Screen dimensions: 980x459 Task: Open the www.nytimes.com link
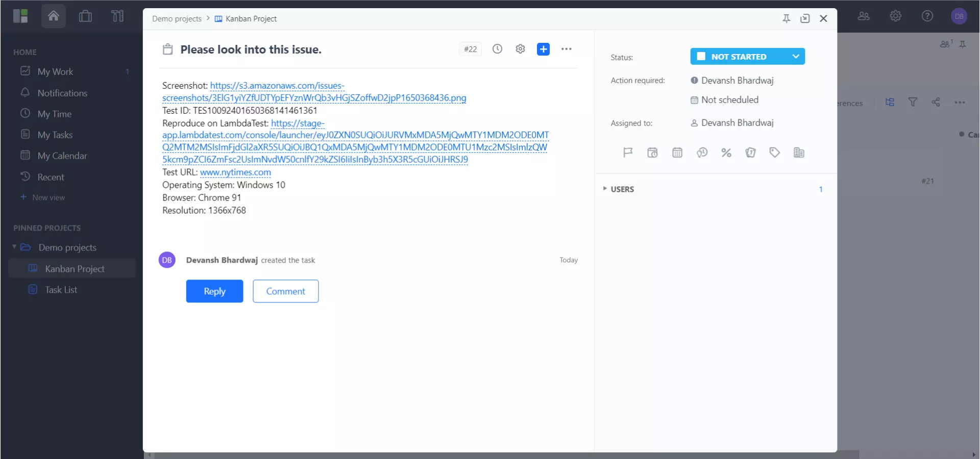[235, 172]
